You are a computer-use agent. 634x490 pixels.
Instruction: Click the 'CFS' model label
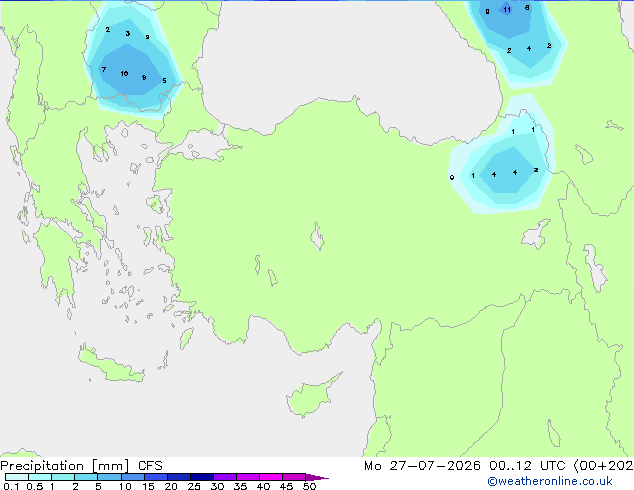click(150, 466)
